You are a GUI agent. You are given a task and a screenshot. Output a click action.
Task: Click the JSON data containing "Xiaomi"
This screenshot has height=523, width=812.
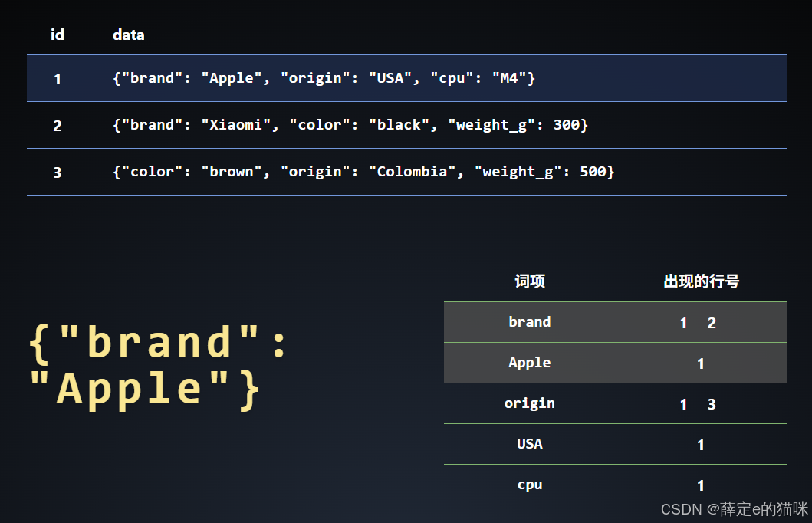point(350,125)
